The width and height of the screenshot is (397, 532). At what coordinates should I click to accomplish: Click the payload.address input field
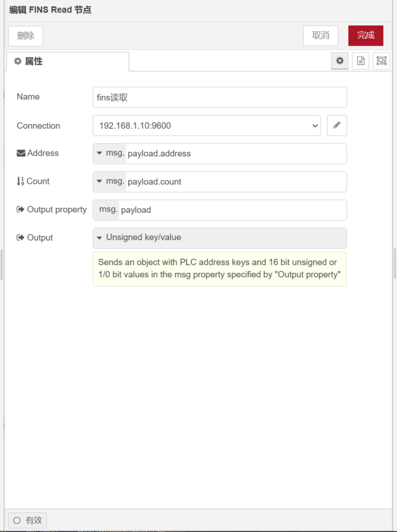click(235, 153)
